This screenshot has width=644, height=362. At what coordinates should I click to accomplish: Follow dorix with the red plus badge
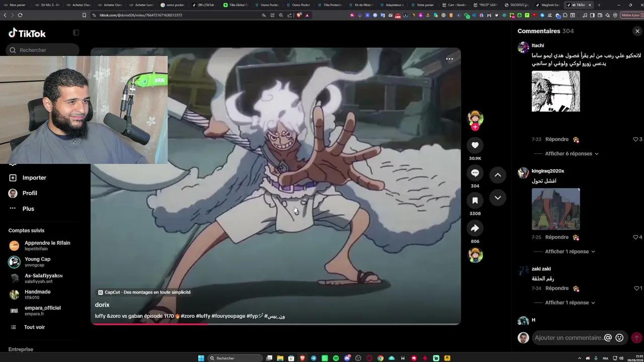(x=475, y=127)
